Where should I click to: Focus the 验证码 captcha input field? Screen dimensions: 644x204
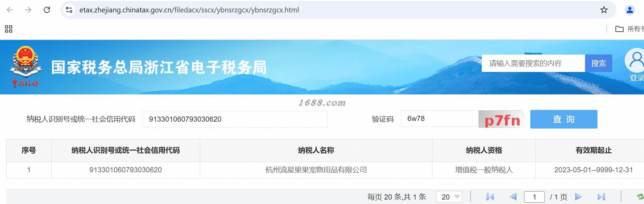tap(440, 119)
